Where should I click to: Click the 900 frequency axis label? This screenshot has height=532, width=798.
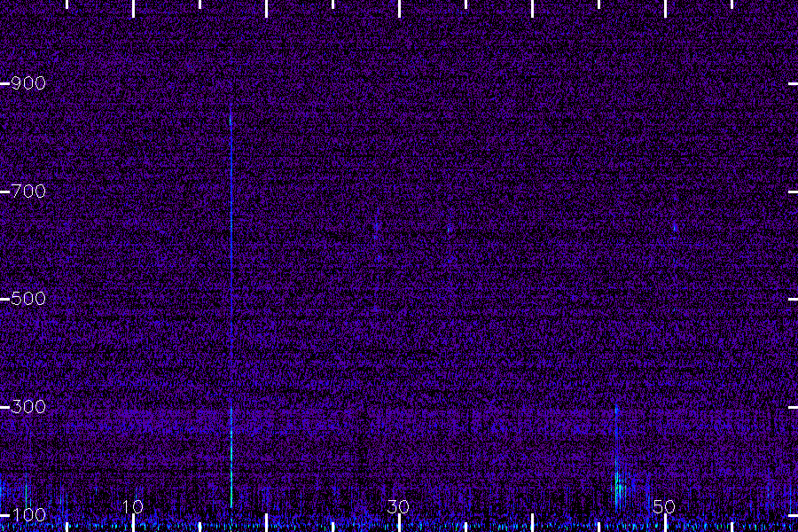[x=28, y=83]
